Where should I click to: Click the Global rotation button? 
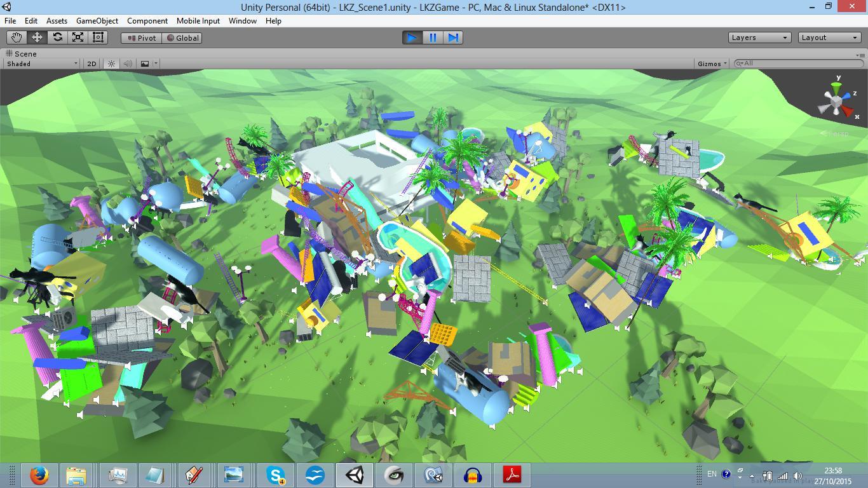(182, 38)
